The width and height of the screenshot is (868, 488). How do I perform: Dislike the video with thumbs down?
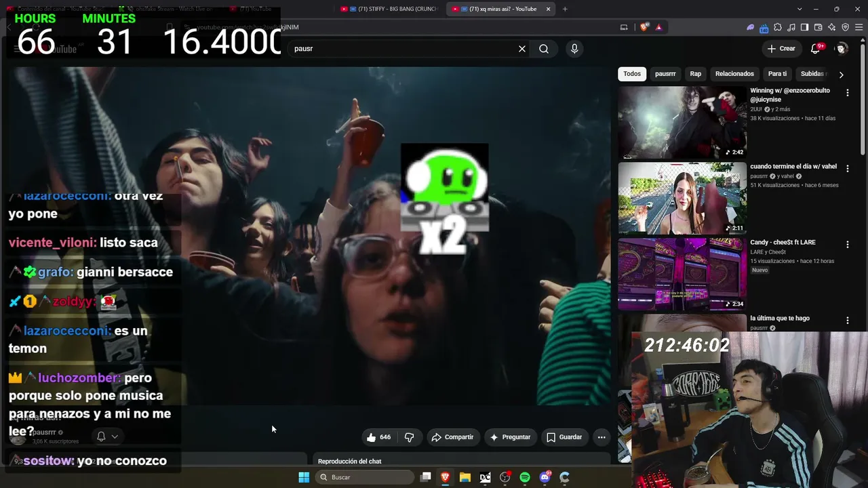point(409,437)
